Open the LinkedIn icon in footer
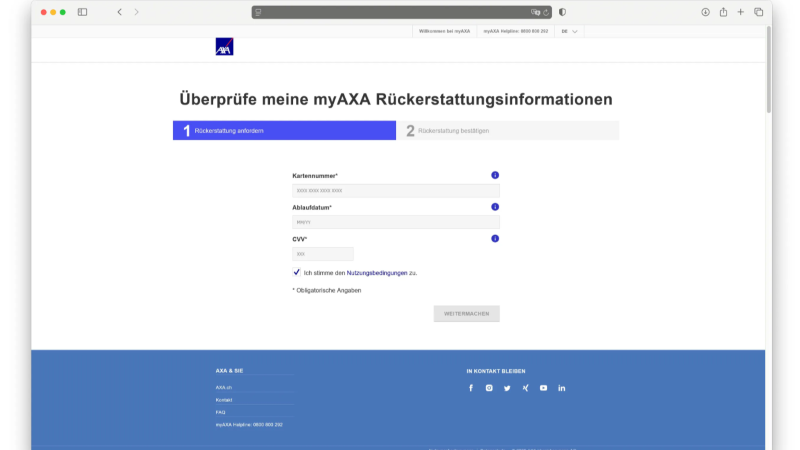Screen dimensions: 800x450 [x=561, y=388]
